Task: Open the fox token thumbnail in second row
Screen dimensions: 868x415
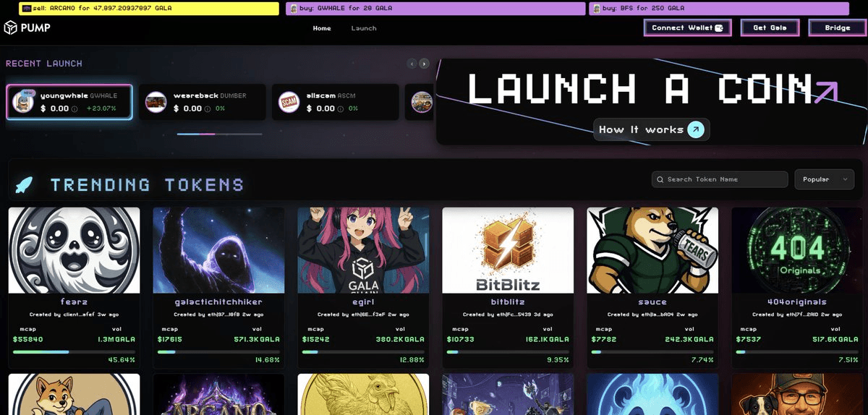Action: (x=74, y=394)
